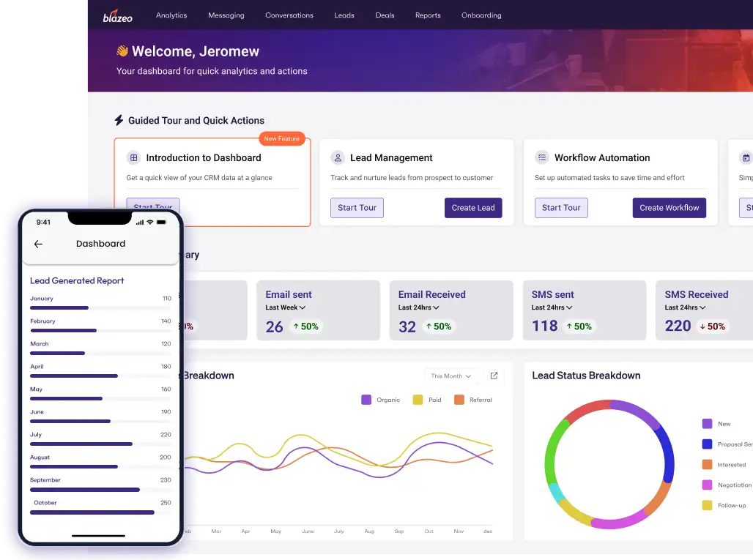Click the New Feature badge on the first card

282,138
